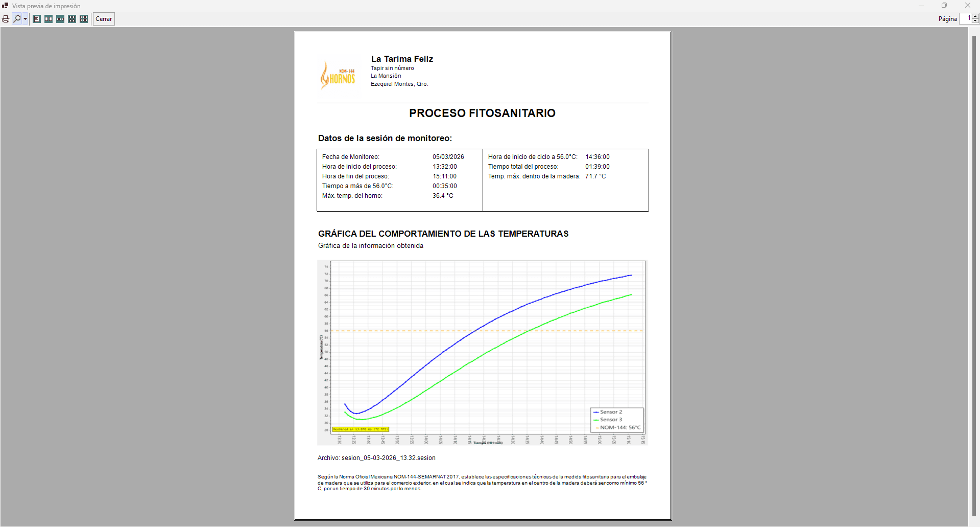Click the monitoring date value '05/03/2026'
980x527 pixels.
click(x=448, y=157)
